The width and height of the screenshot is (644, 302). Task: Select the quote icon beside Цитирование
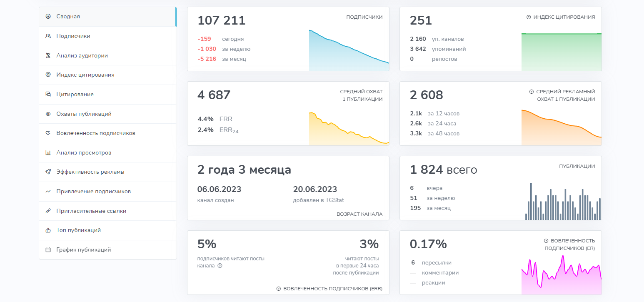click(49, 94)
